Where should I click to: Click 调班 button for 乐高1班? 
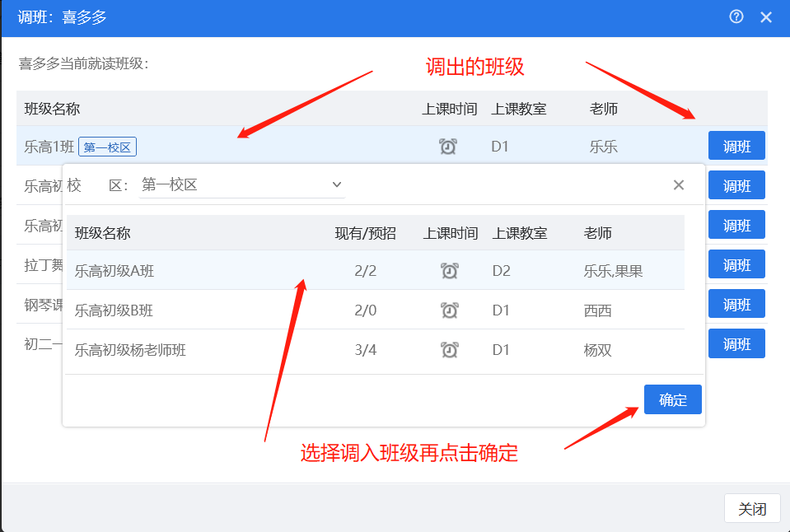[x=736, y=146]
